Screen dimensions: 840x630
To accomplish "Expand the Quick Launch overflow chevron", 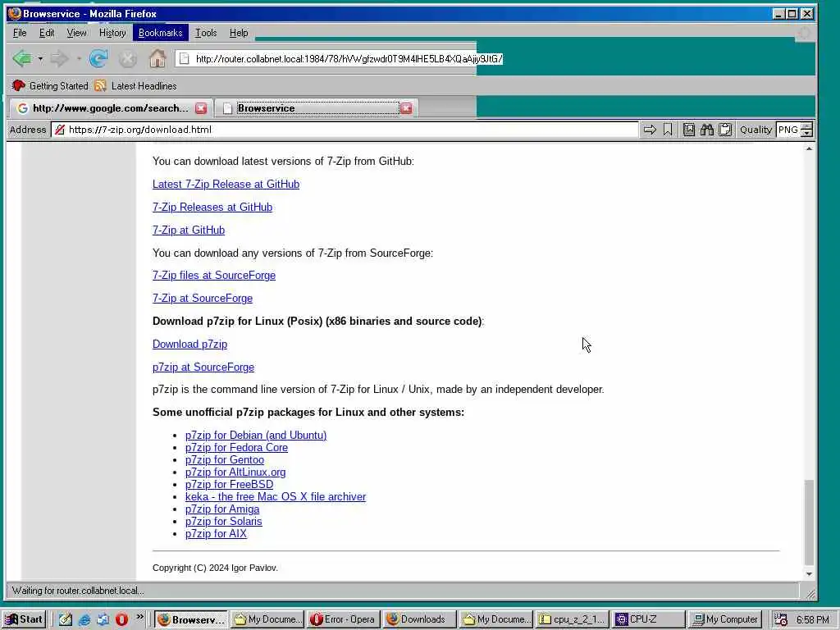I will click(139, 617).
